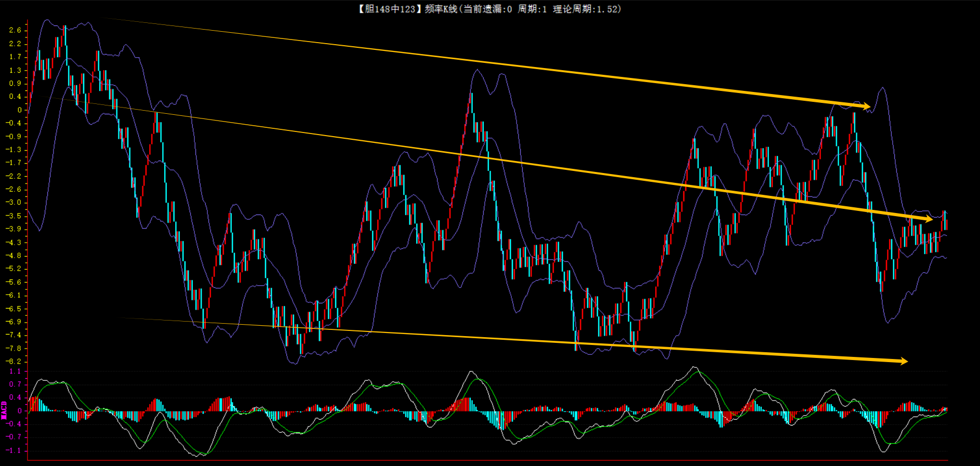The height and width of the screenshot is (466, 980).
Task: Click the -0.7 label on the MACD axis
Action: coord(14,437)
